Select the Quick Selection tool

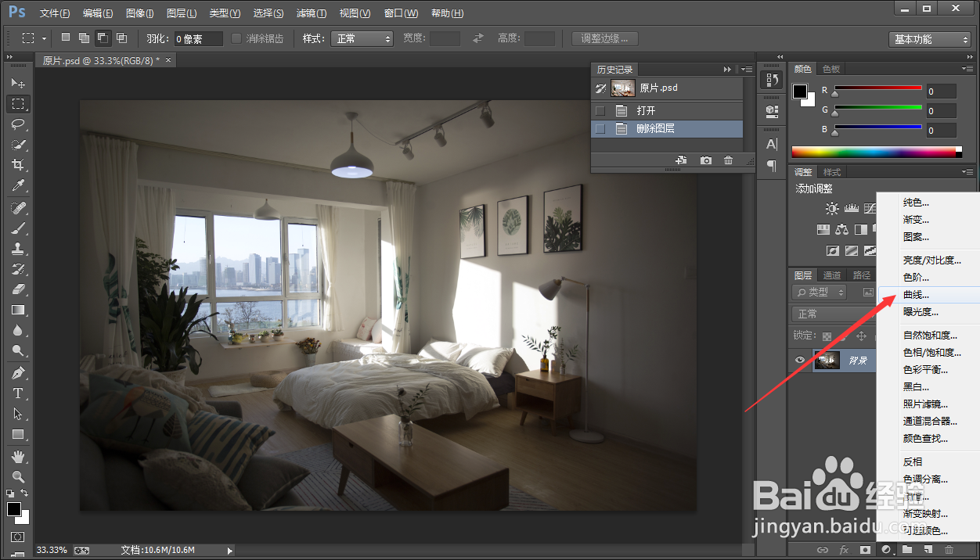18,144
